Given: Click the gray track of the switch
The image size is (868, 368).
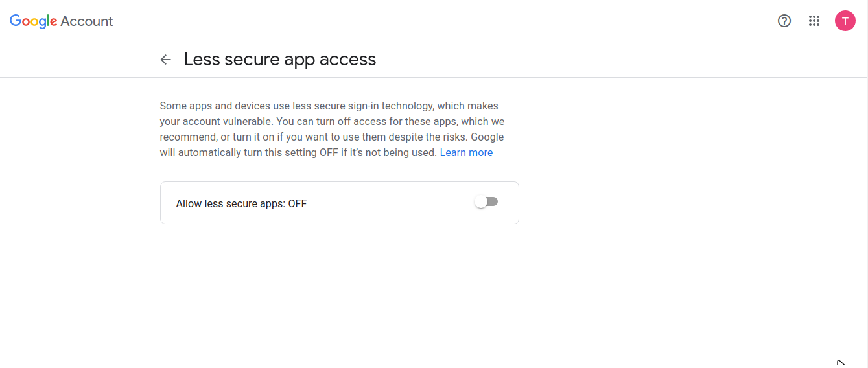Looking at the screenshot, I should coord(493,201).
